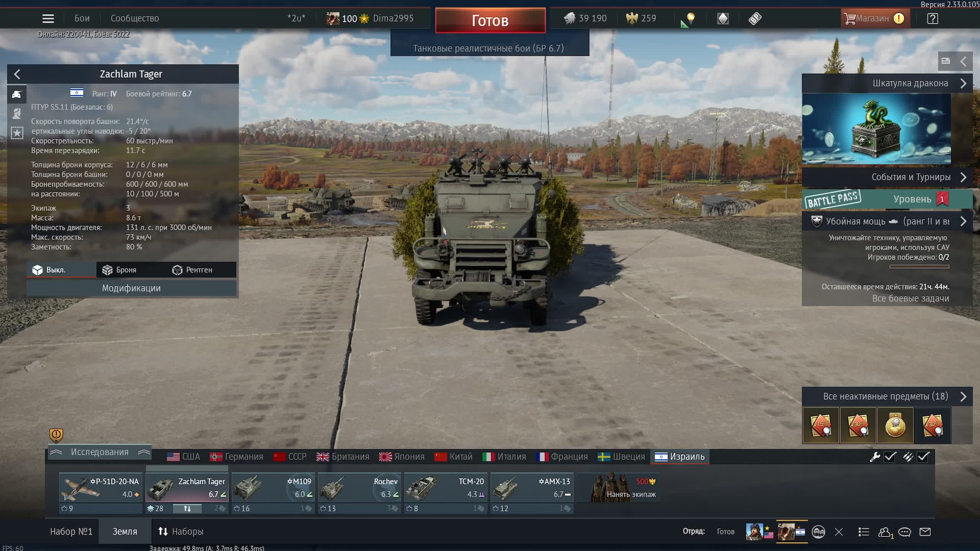Open the hamburger main menu
This screenshot has height=551, width=980.
coord(48,18)
